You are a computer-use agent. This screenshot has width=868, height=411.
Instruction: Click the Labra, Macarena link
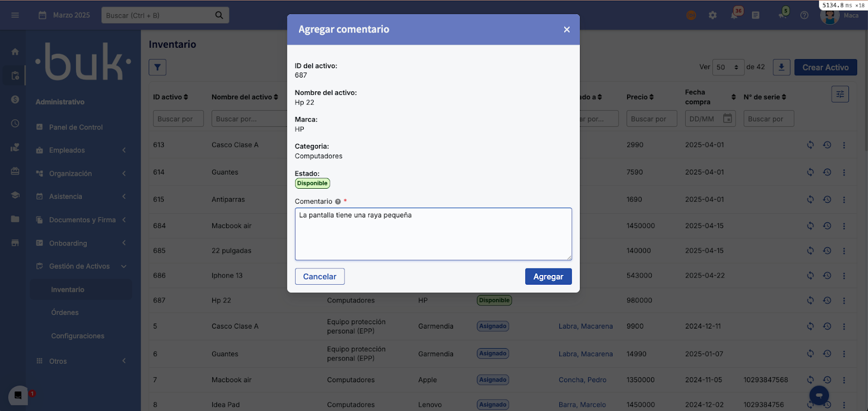pyautogui.click(x=585, y=326)
